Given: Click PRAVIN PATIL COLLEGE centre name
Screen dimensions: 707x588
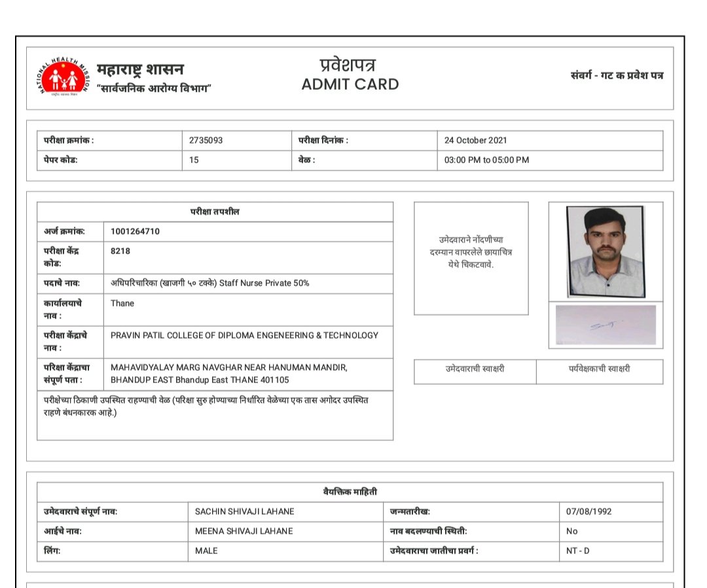Looking at the screenshot, I should pos(244,335).
